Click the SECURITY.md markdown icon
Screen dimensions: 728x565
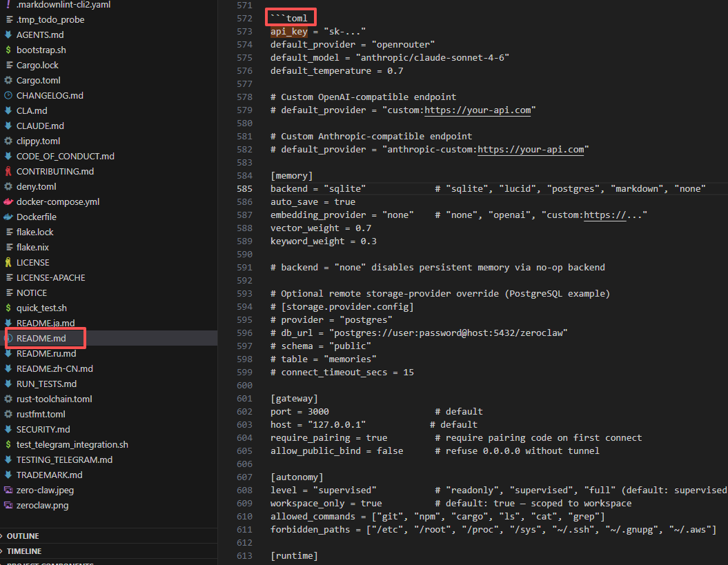point(8,429)
